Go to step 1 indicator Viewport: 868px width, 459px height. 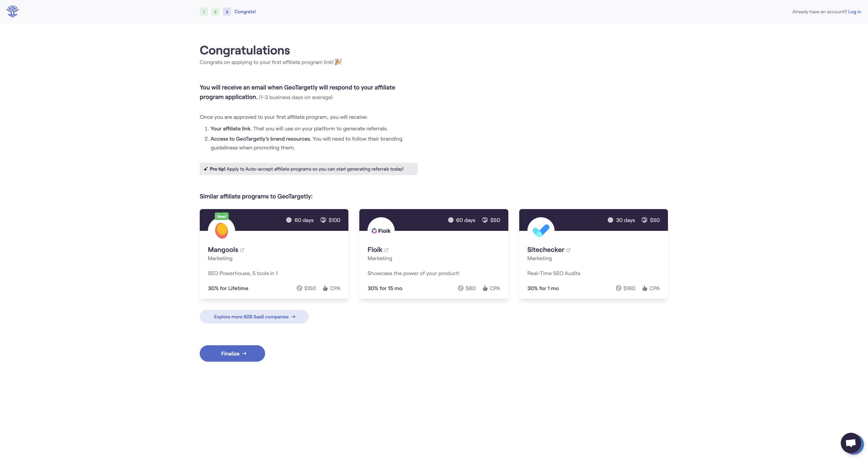(x=204, y=12)
